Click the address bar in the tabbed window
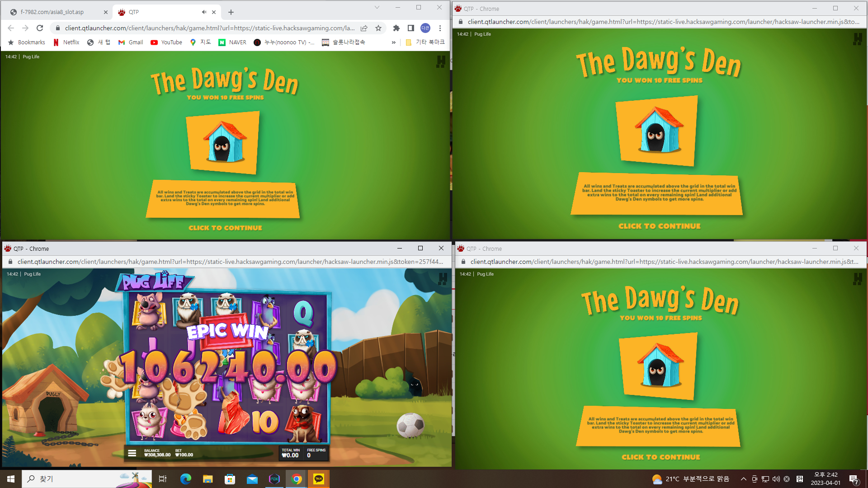868x488 pixels. (209, 28)
